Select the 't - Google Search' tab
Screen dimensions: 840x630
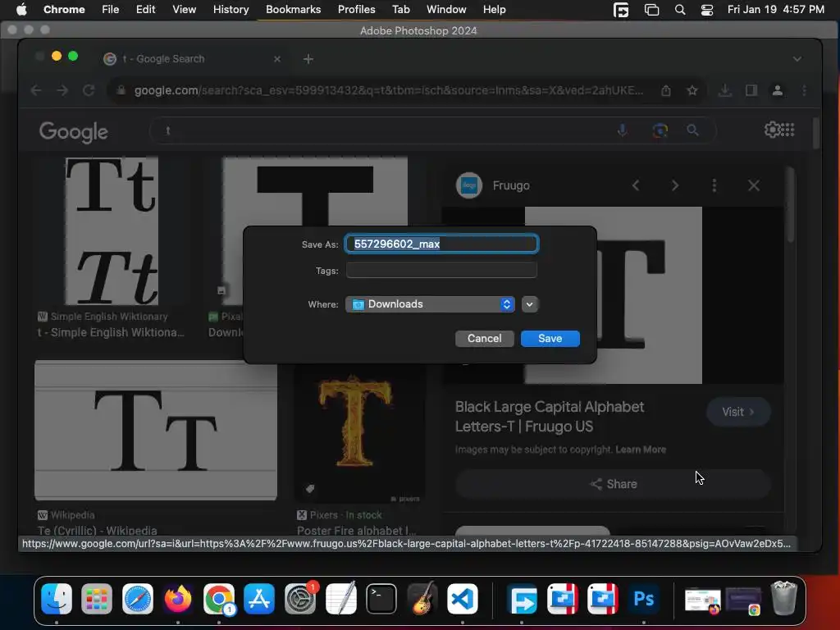pos(192,59)
